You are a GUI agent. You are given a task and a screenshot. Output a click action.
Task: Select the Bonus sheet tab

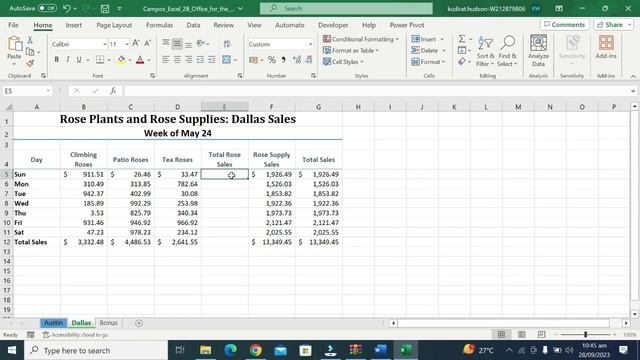[109, 323]
